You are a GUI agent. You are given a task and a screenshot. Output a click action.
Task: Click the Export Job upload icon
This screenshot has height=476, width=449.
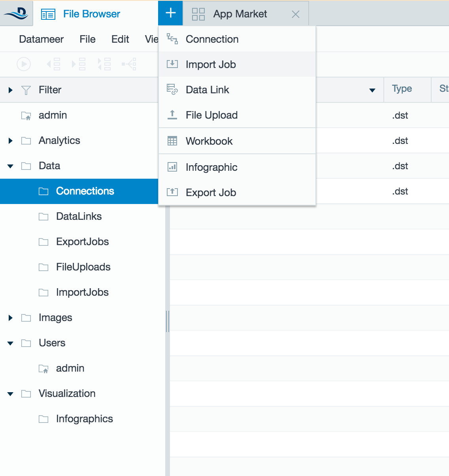coord(172,192)
